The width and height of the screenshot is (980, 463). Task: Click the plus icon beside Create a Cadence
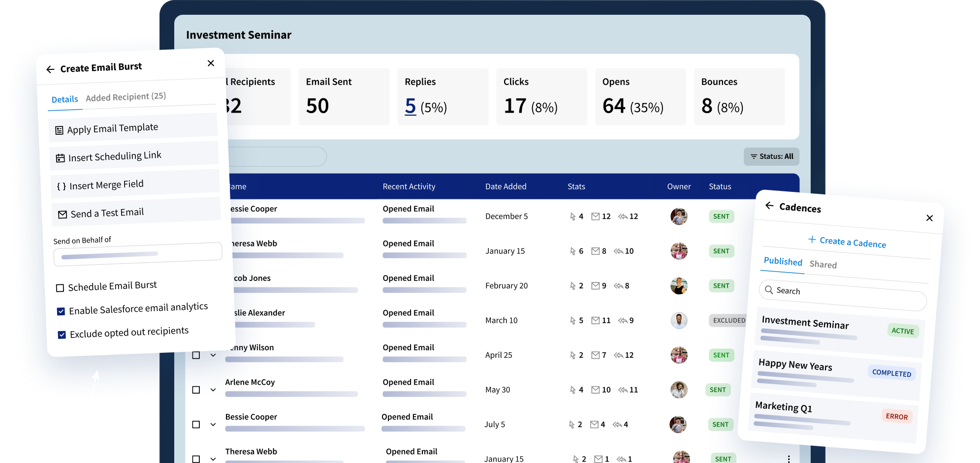tap(812, 239)
